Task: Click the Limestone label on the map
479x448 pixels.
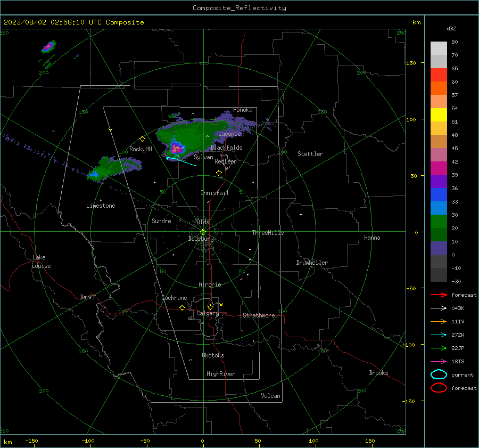Action: click(x=101, y=206)
